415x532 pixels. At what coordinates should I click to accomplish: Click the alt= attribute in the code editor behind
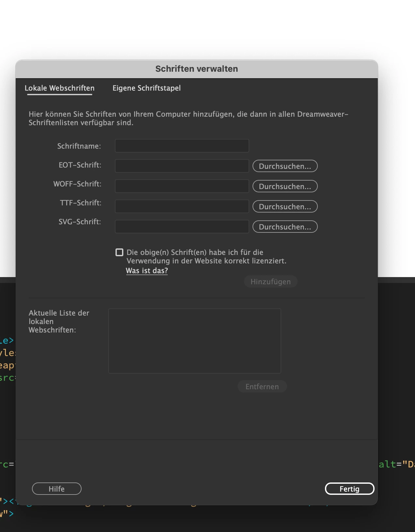click(x=390, y=464)
